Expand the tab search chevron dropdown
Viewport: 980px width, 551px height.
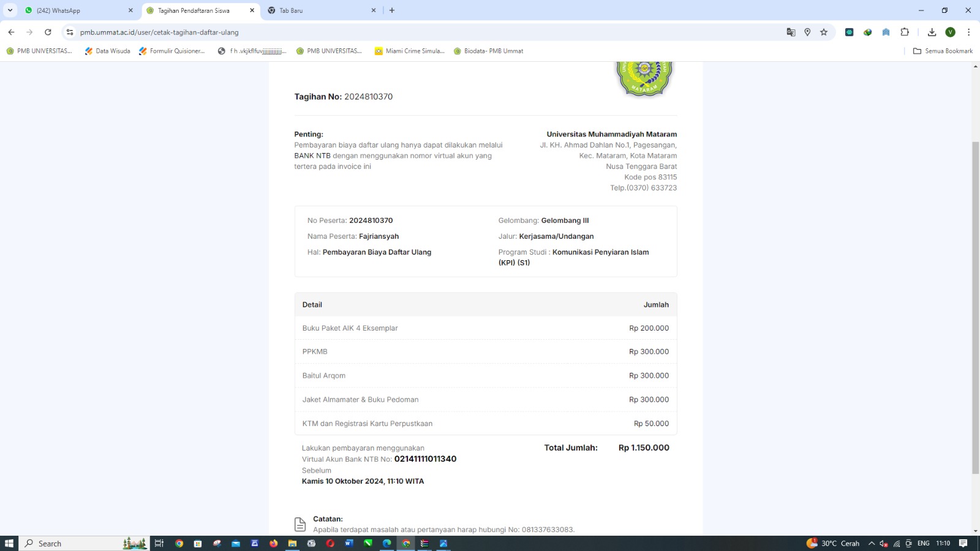[10, 10]
